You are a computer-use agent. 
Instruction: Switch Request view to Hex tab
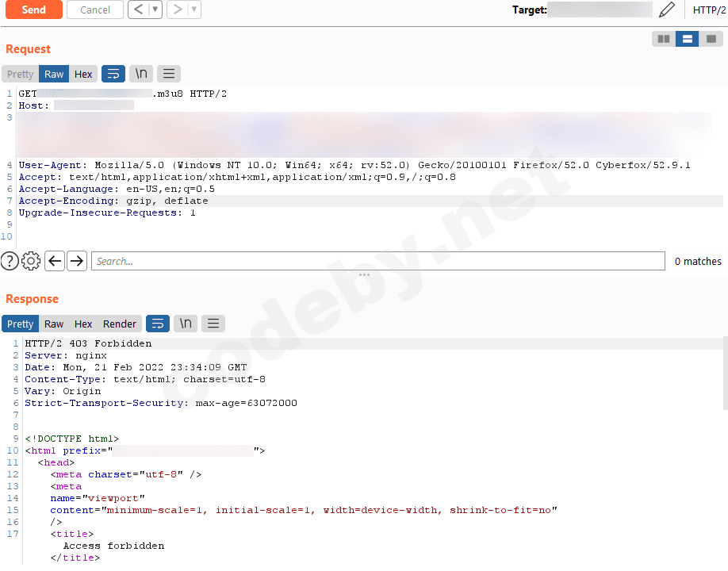point(83,75)
